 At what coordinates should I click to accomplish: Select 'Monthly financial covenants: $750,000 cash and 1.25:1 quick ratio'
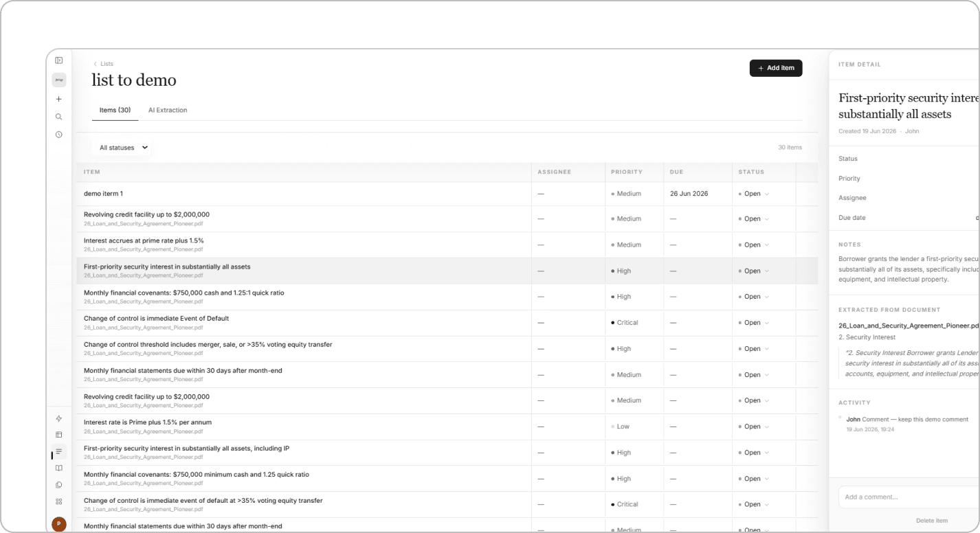pyautogui.click(x=183, y=293)
